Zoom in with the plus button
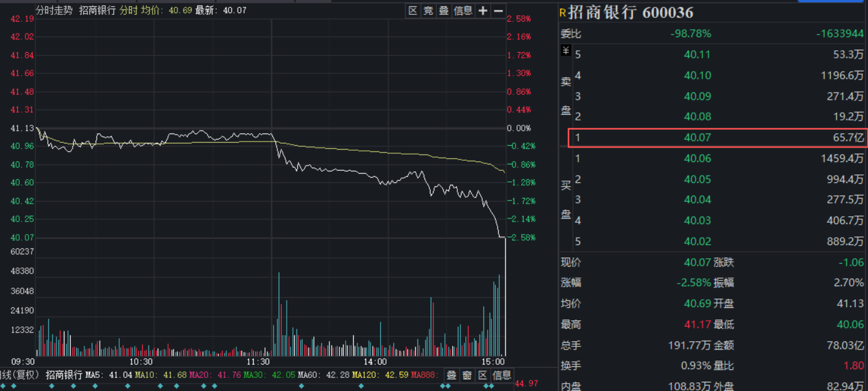This screenshot has height=391, width=868. tap(483, 11)
